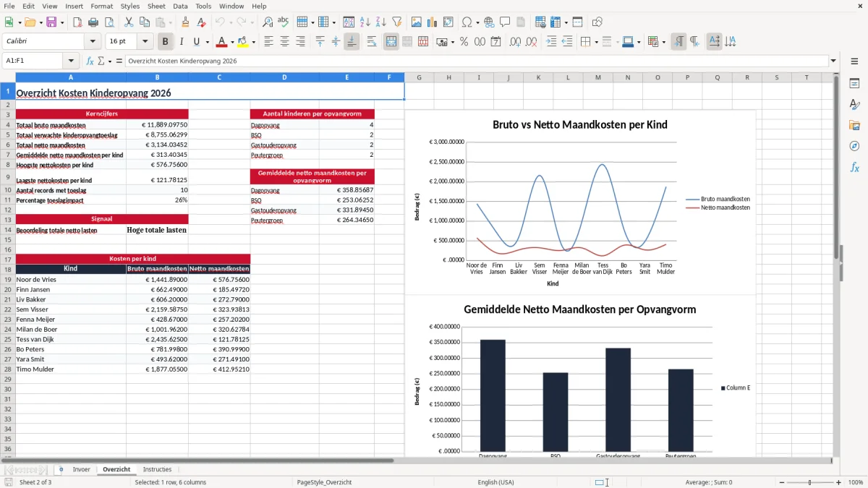The height and width of the screenshot is (488, 868).
Task: Activate the Clone Formatting paintbrush
Action: [185, 22]
